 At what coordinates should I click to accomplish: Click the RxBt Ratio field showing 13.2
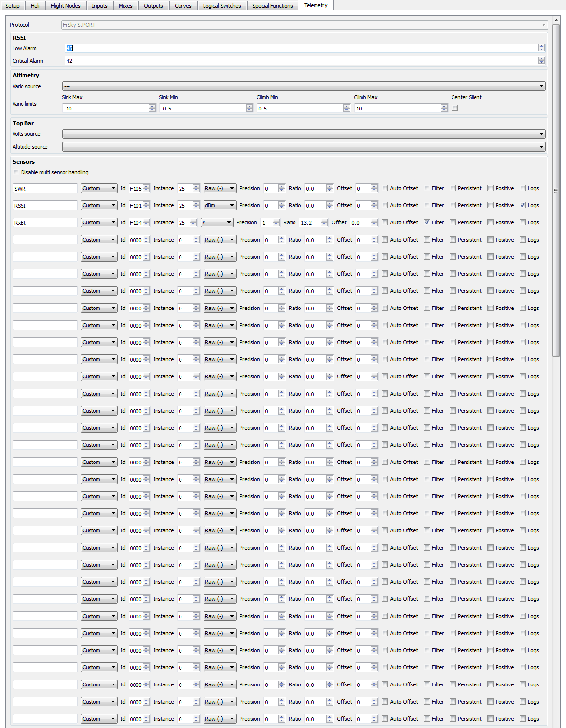[x=310, y=222]
